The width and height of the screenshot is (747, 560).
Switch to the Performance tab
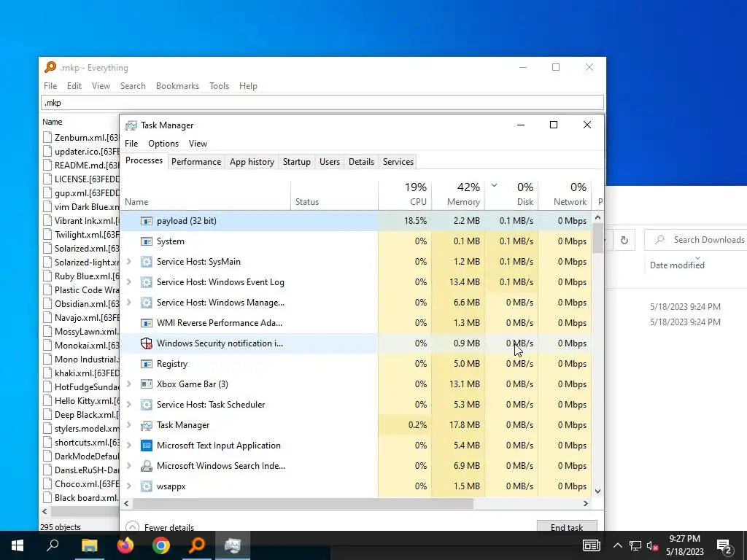tap(196, 162)
